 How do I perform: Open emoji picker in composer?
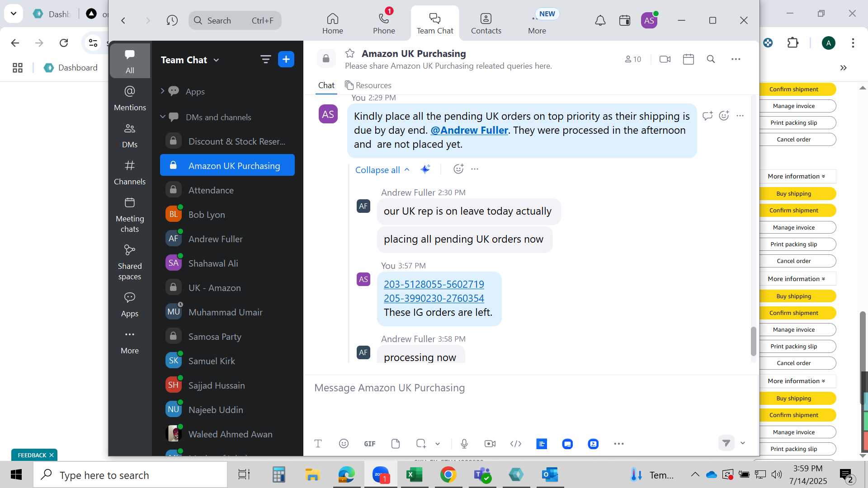344,444
